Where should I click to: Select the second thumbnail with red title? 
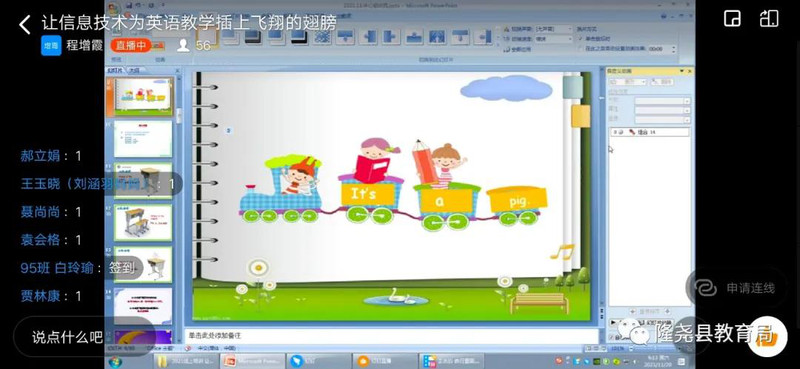coord(143,139)
